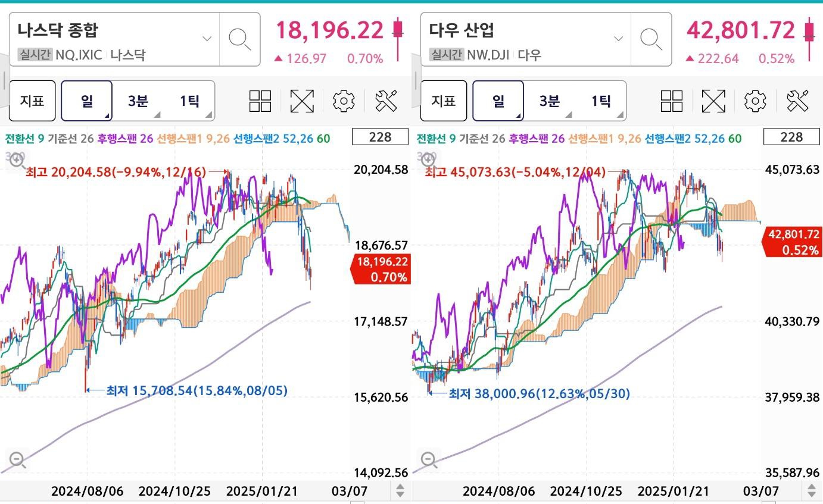
Task: Click the 228 bar count field in 다우 chart
Action: coord(791,137)
